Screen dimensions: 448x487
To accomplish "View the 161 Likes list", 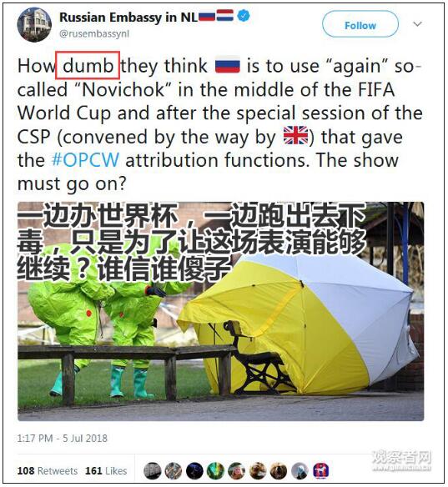I will coord(106,471).
